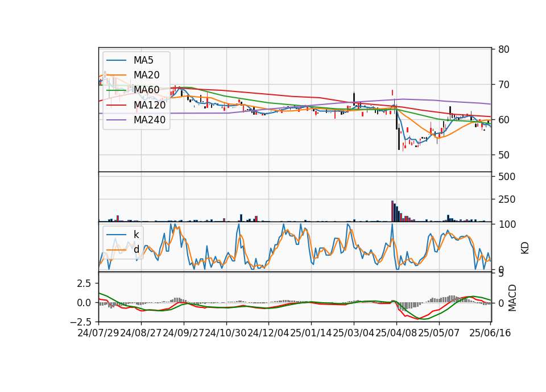Click the volume axis value 250
Viewport: 546px width, 392px height.
(x=507, y=199)
